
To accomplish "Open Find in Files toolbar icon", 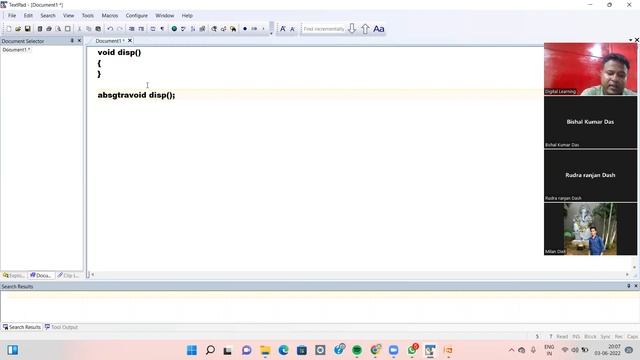I will 233,29.
